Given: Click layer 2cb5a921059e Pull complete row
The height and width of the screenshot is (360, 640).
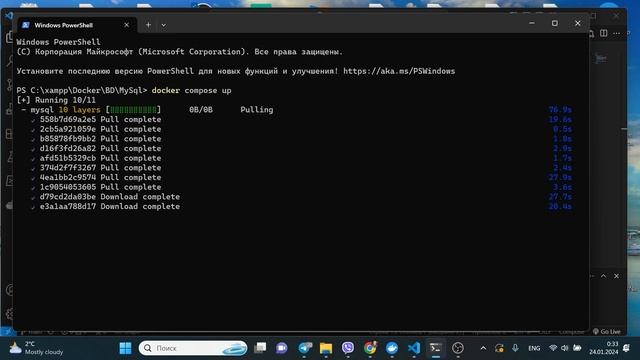Looking at the screenshot, I should 96,129.
